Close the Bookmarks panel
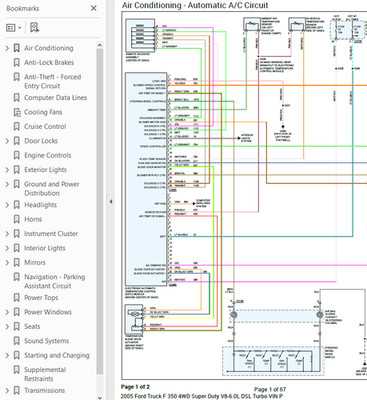This screenshot has height=400, width=367. 94,8
